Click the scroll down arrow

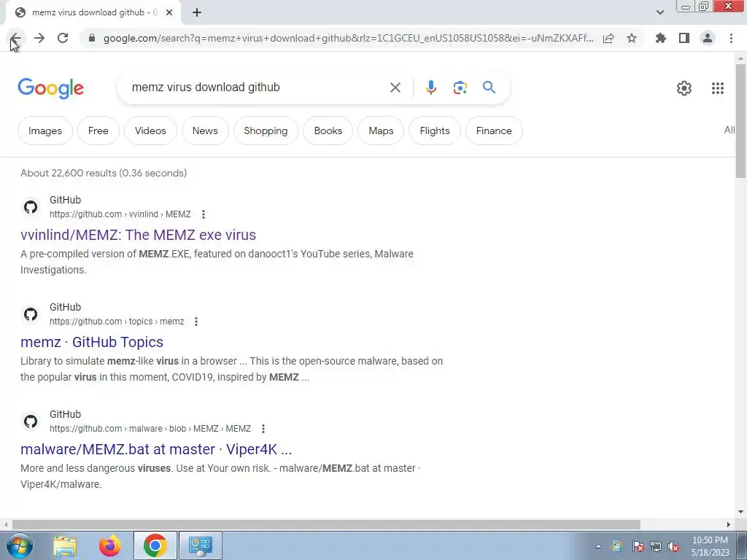pyautogui.click(x=740, y=512)
